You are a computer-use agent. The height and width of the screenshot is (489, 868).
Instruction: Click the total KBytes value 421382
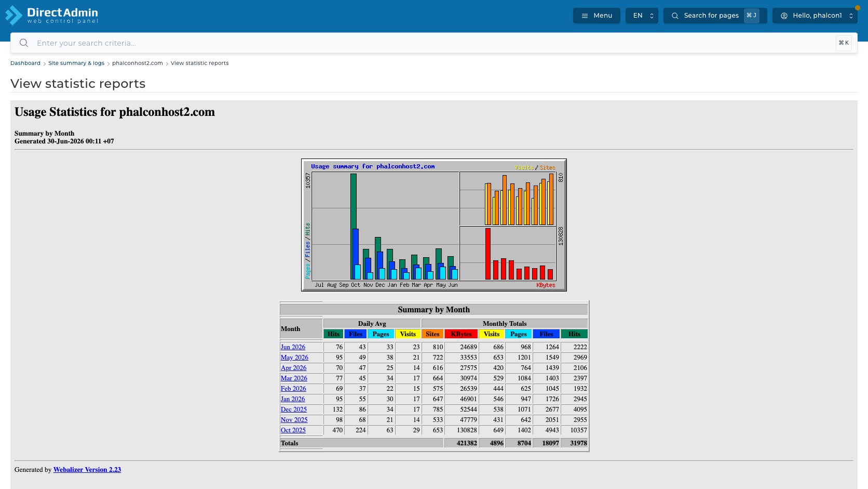pyautogui.click(x=467, y=443)
